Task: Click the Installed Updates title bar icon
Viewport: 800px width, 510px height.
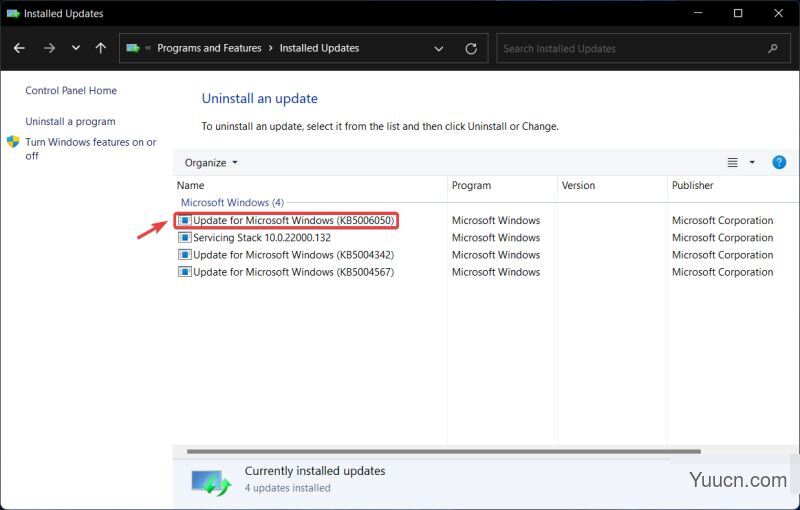Action: coord(13,13)
